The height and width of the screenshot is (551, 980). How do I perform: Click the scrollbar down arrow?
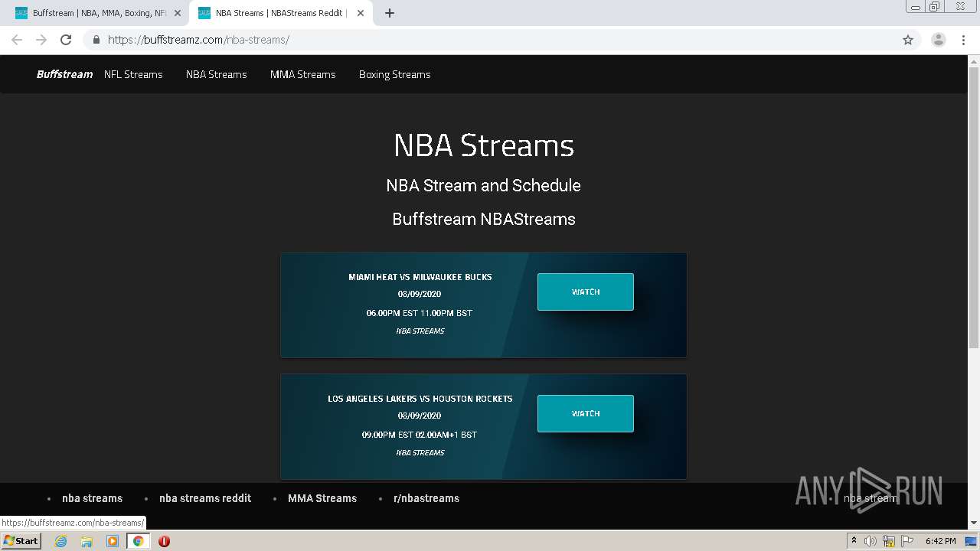(x=974, y=523)
